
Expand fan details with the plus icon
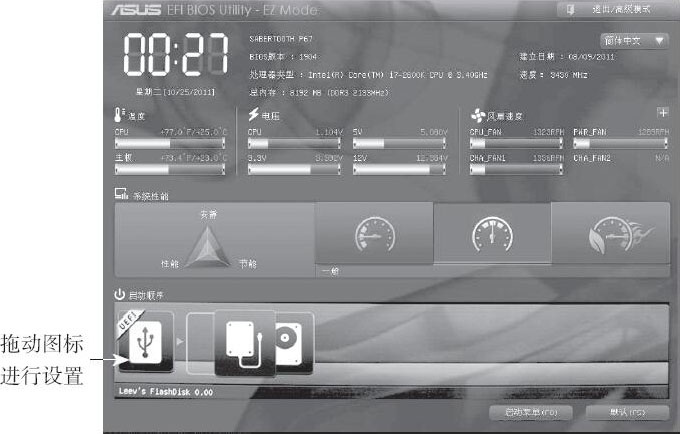[662, 113]
